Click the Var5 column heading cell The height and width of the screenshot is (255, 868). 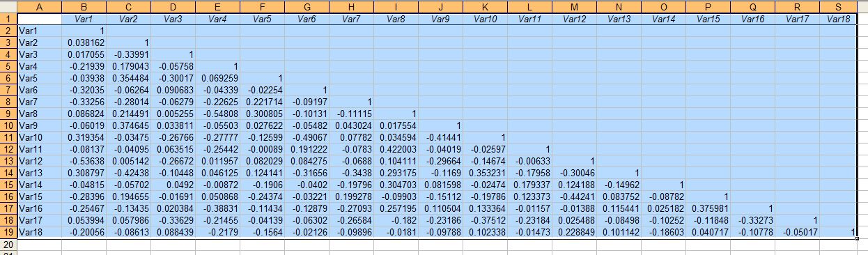262,19
